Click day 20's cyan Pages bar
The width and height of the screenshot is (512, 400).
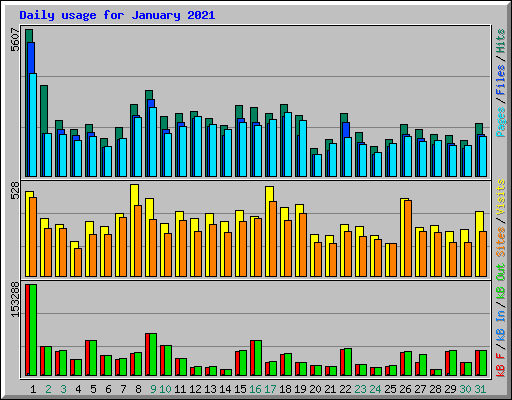pos(318,165)
